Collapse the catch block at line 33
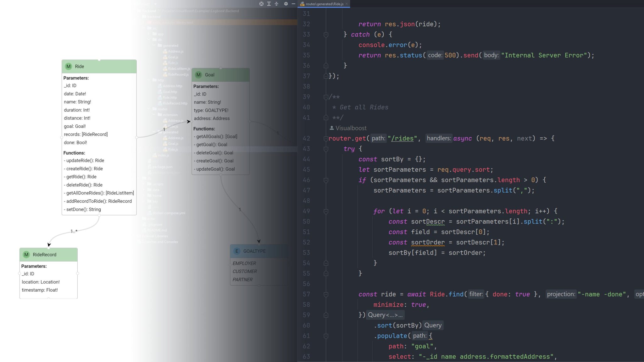The image size is (644, 362). [x=326, y=35]
